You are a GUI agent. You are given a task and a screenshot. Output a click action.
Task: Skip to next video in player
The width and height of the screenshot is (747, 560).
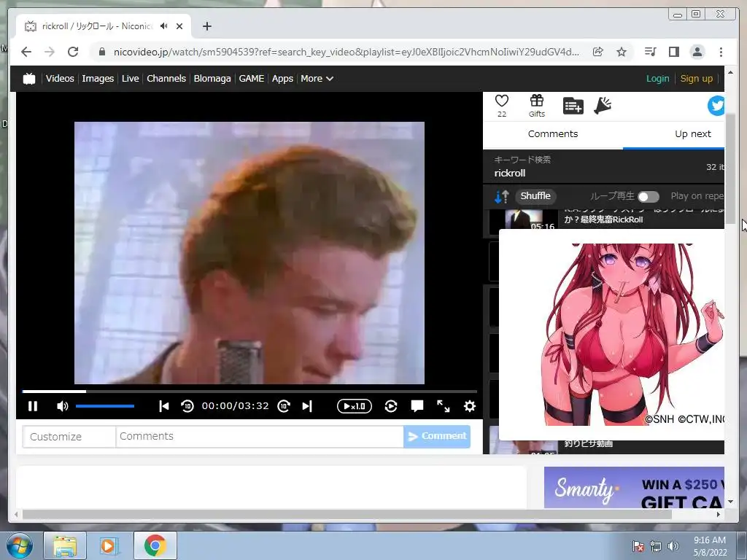[x=307, y=406]
